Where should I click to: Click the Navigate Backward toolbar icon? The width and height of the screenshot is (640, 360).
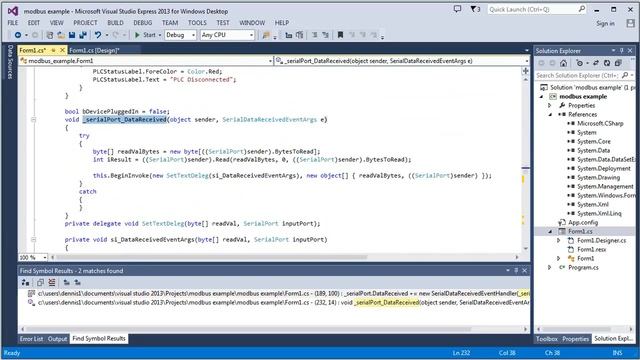[x=18, y=35]
